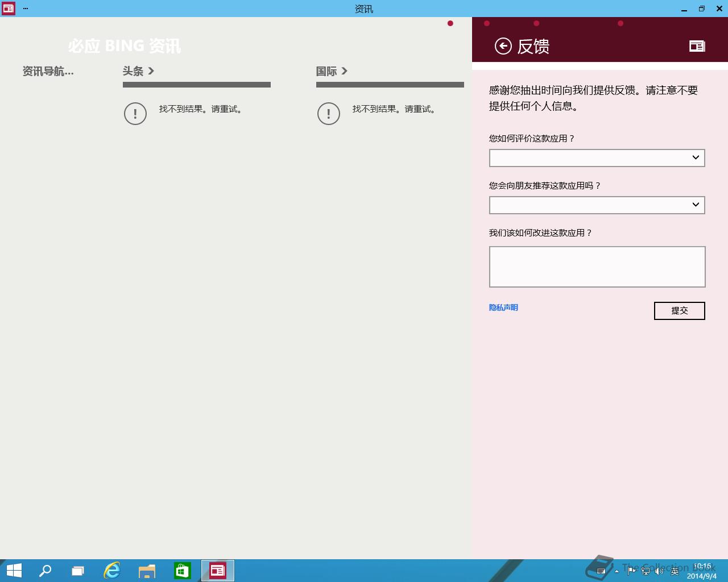Open the 国际 international section

[332, 71]
